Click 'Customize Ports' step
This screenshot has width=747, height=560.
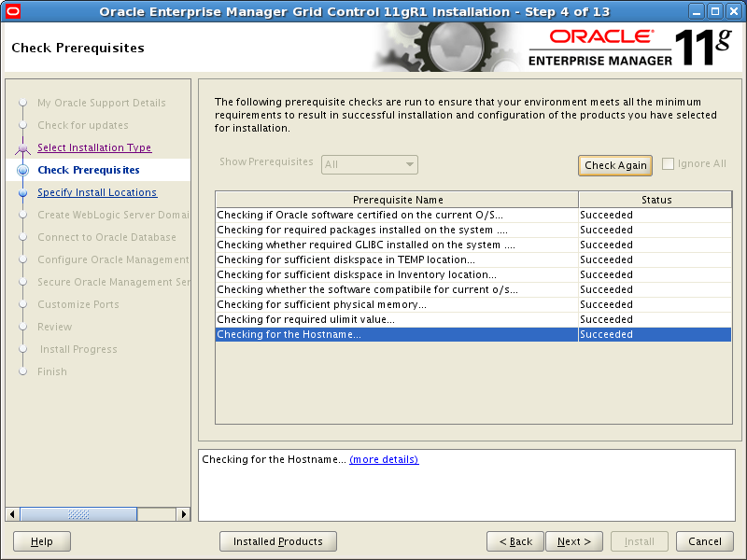pos(78,304)
